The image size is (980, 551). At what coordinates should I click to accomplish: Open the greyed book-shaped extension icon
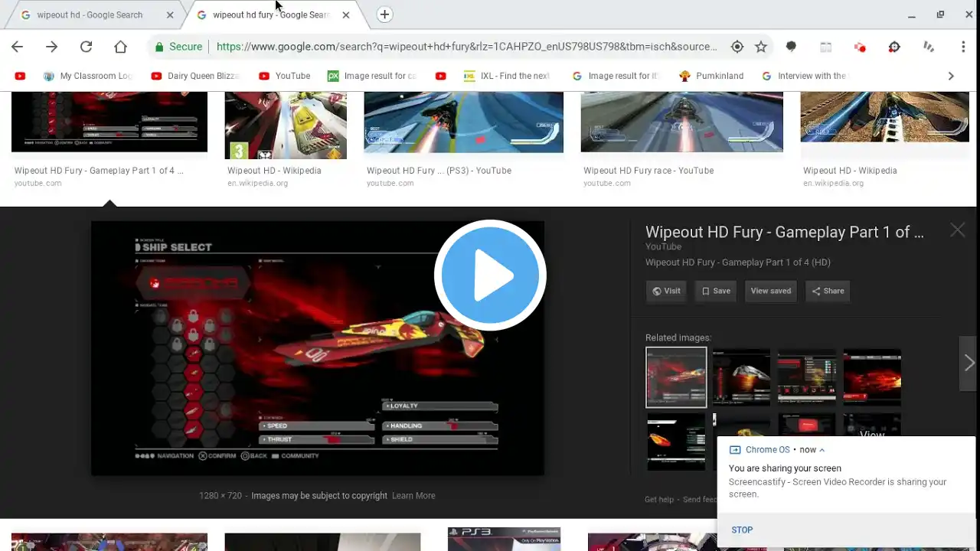tap(825, 47)
